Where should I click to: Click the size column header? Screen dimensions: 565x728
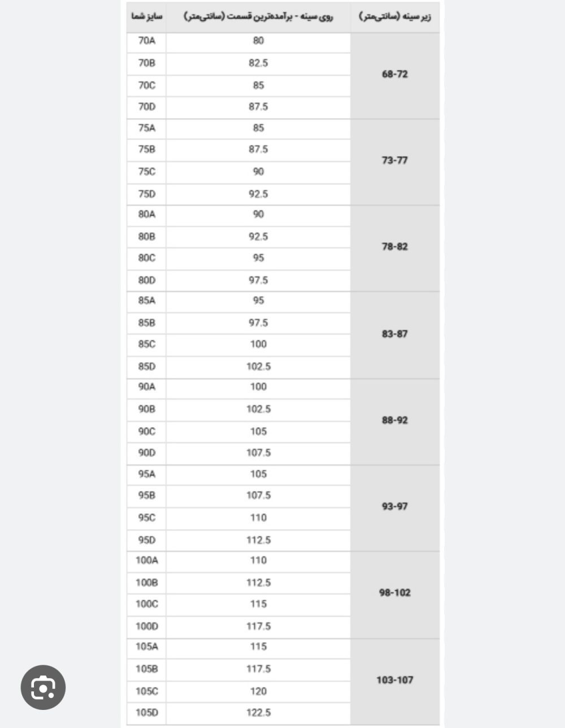pos(146,17)
